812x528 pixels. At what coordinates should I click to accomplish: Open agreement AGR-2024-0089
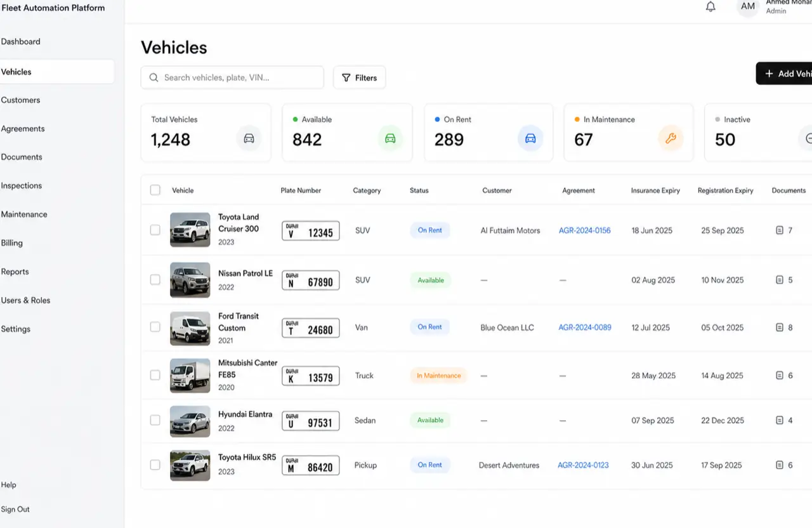(x=585, y=327)
